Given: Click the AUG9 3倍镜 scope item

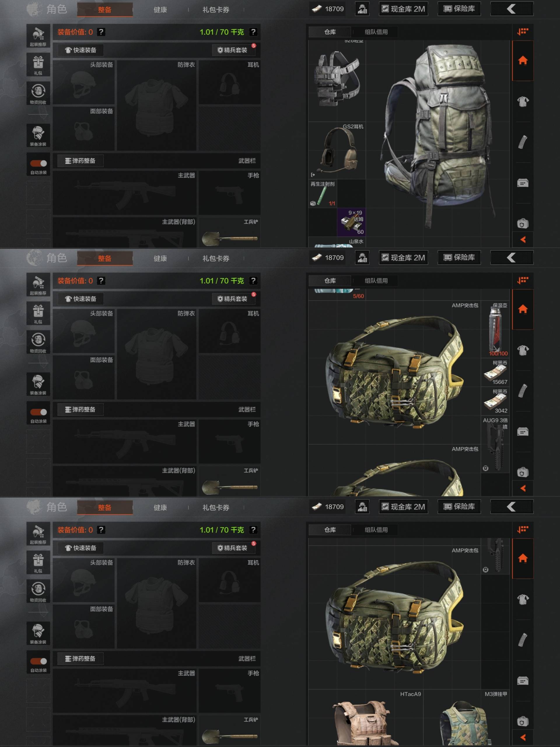Looking at the screenshot, I should click(x=495, y=444).
